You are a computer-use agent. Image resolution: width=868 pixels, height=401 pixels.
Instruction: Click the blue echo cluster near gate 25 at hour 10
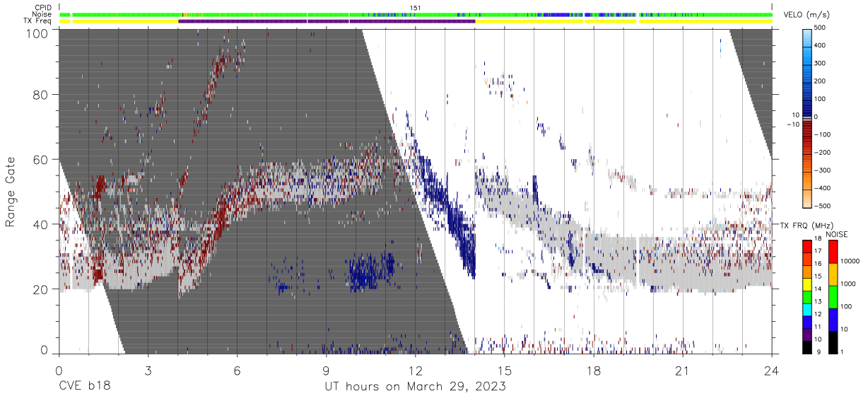tap(370, 271)
